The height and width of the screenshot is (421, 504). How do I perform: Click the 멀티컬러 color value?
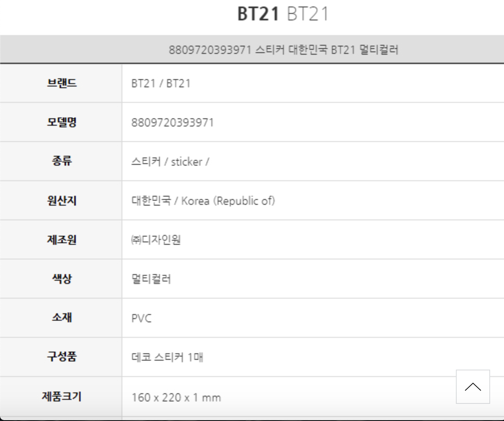point(151,279)
